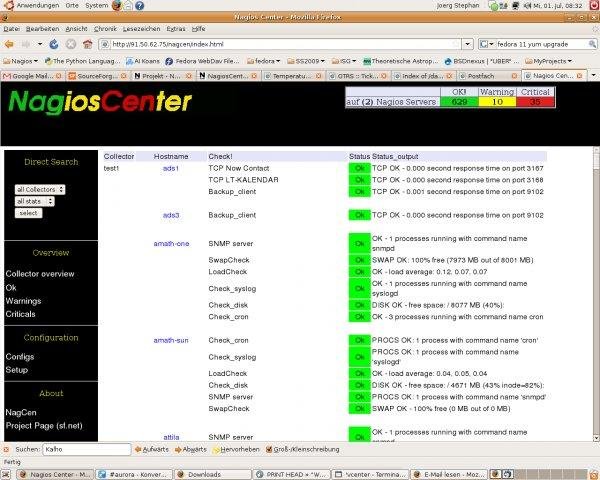This screenshot has height=480, width=600.
Task: Open the URL bar history dropdown arrow
Action: tap(468, 44)
